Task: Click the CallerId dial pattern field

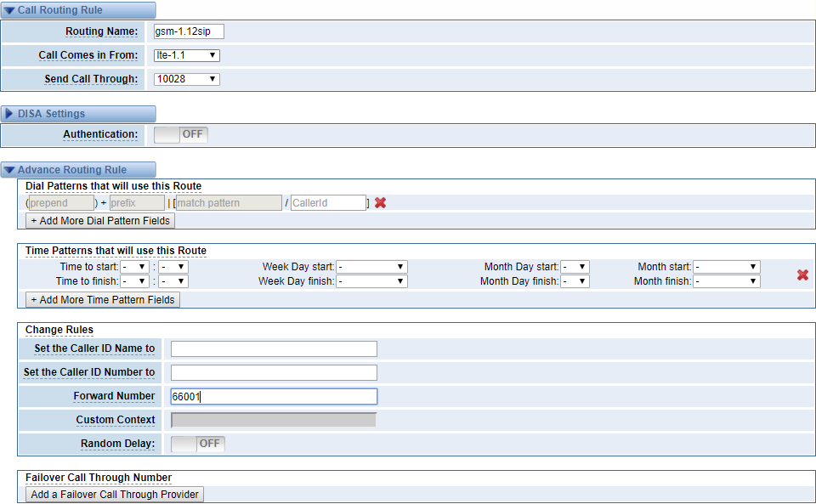Action: click(x=328, y=203)
